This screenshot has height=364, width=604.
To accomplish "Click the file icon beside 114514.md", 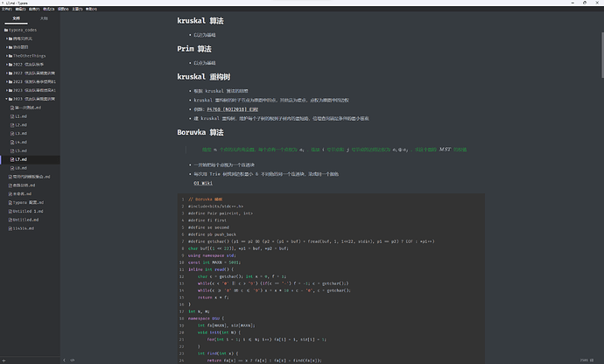I will [x=11, y=228].
